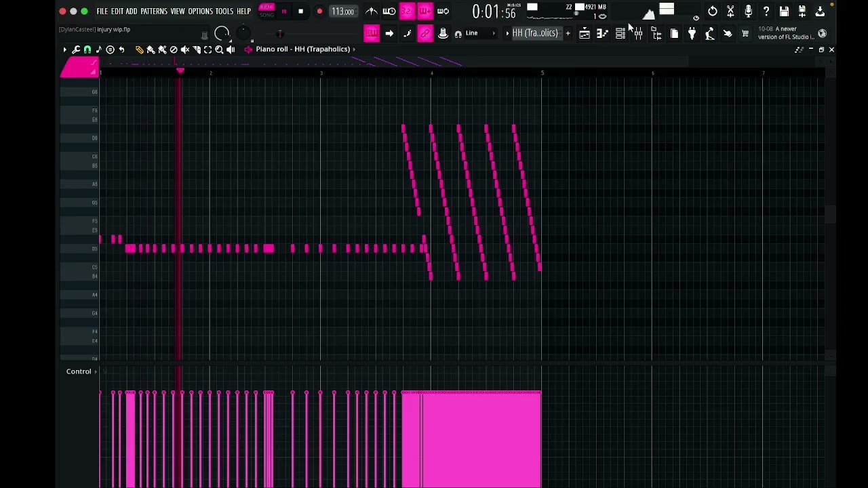
Task: Open the Mixer window
Action: point(638,33)
